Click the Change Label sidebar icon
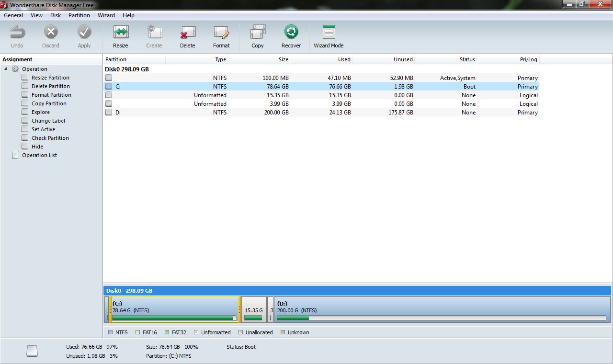 [x=25, y=121]
